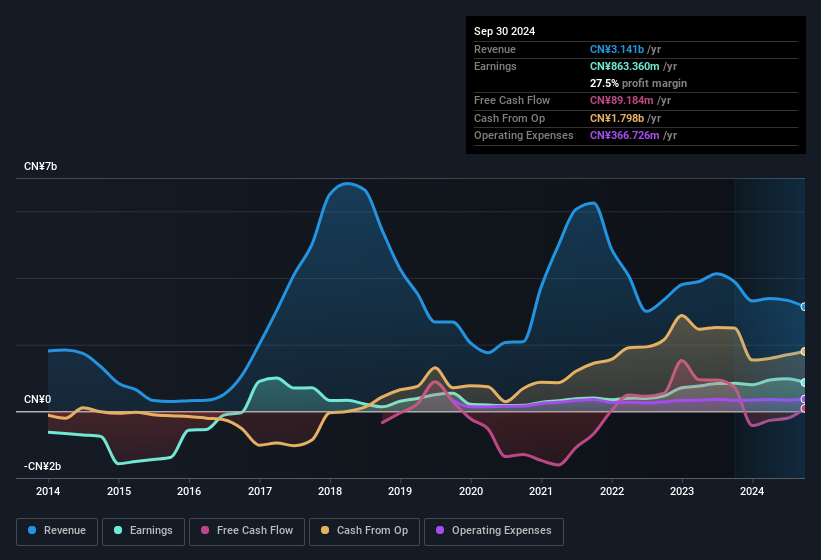Click the 2018 label on the time axis
This screenshot has width=821, height=560.
[x=330, y=491]
